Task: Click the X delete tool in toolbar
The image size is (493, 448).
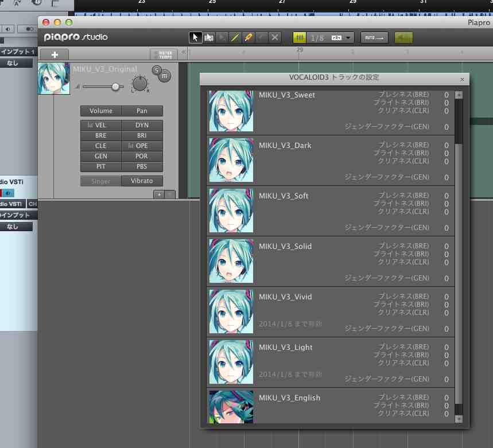Action: tap(275, 38)
